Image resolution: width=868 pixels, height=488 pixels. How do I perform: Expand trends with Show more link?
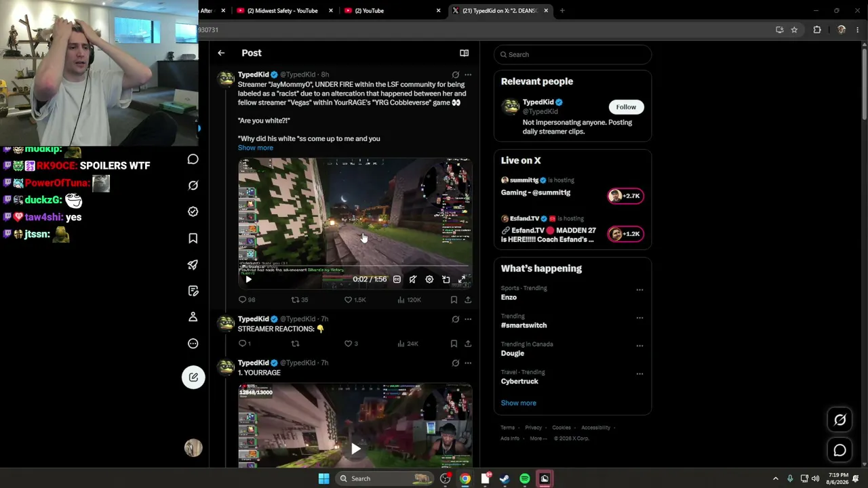(518, 403)
